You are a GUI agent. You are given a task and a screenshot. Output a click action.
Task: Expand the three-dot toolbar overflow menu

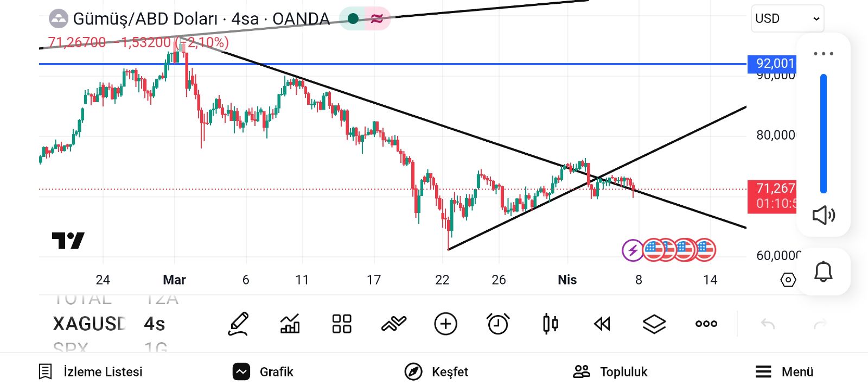point(706,324)
